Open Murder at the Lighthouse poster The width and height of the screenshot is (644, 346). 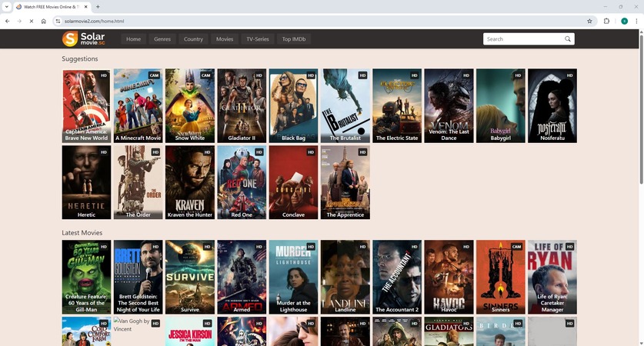click(x=293, y=277)
